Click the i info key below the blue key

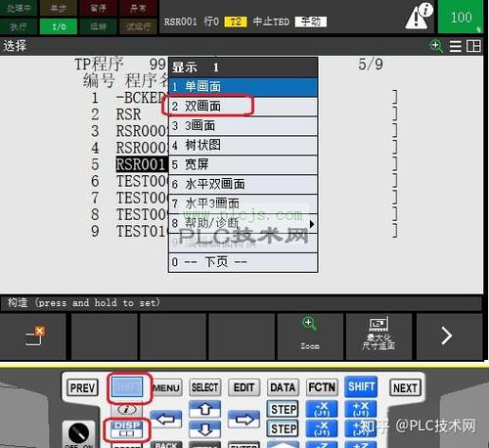coord(127,409)
